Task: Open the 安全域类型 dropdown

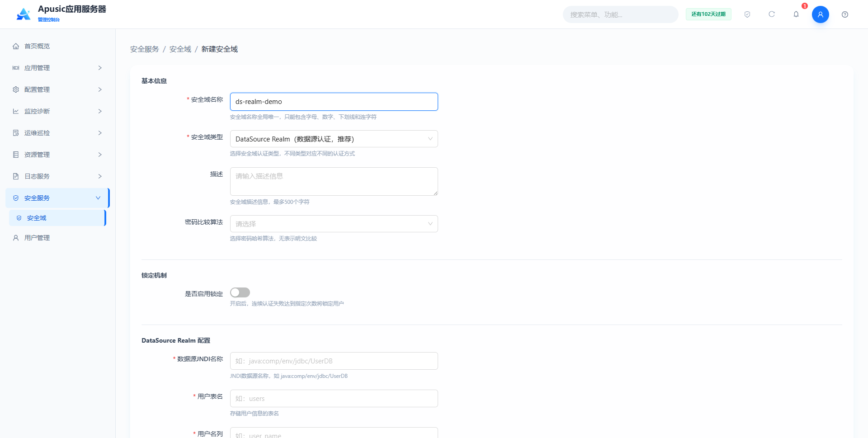Action: [334, 139]
